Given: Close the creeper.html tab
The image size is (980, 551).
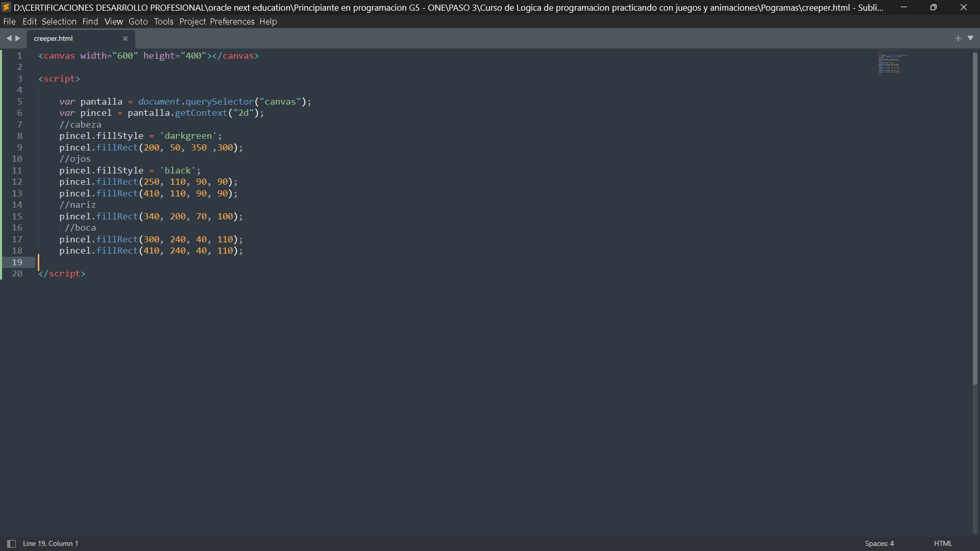Looking at the screenshot, I should point(125,38).
